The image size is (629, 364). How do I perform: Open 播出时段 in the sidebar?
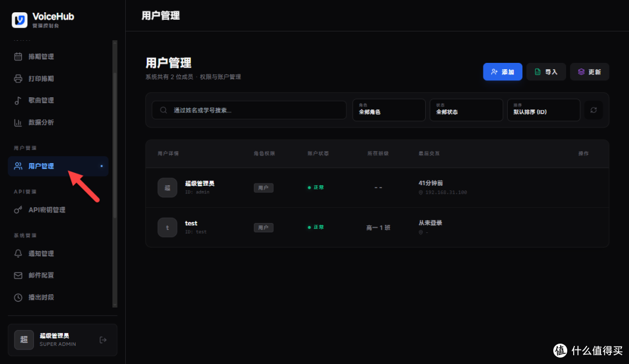(58, 298)
